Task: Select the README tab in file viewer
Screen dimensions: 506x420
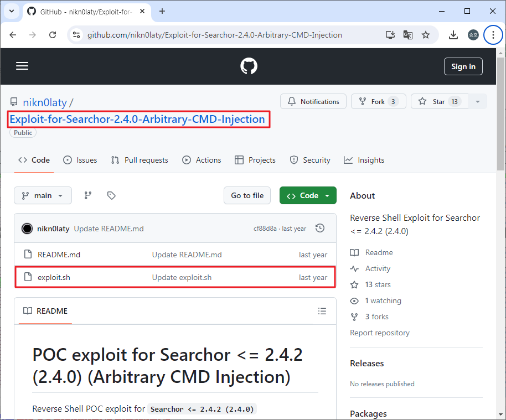Action: point(45,311)
